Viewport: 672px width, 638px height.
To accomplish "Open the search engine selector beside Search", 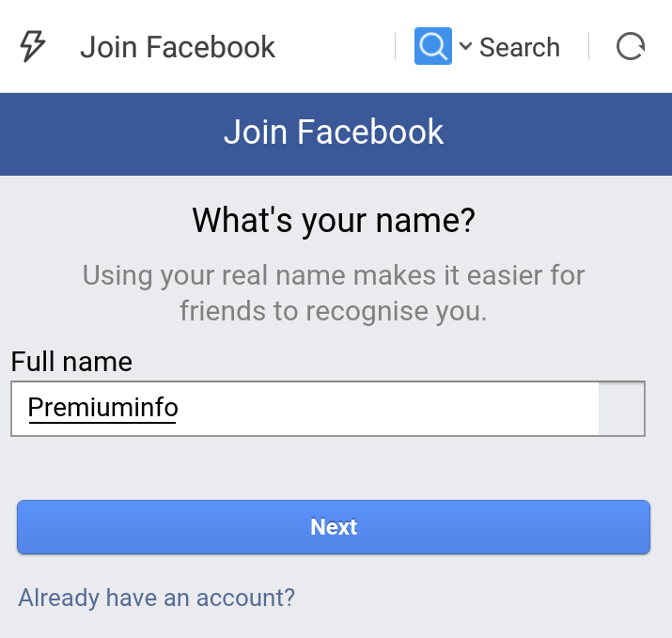I will click(x=443, y=46).
